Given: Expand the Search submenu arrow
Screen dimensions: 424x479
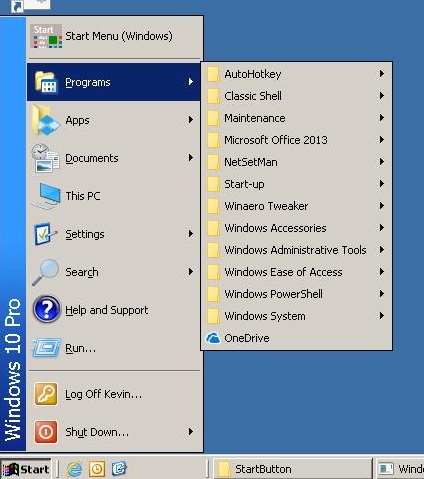Looking at the screenshot, I should (190, 272).
